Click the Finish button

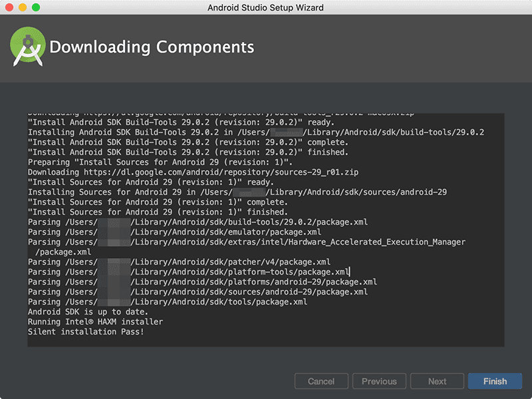[495, 381]
